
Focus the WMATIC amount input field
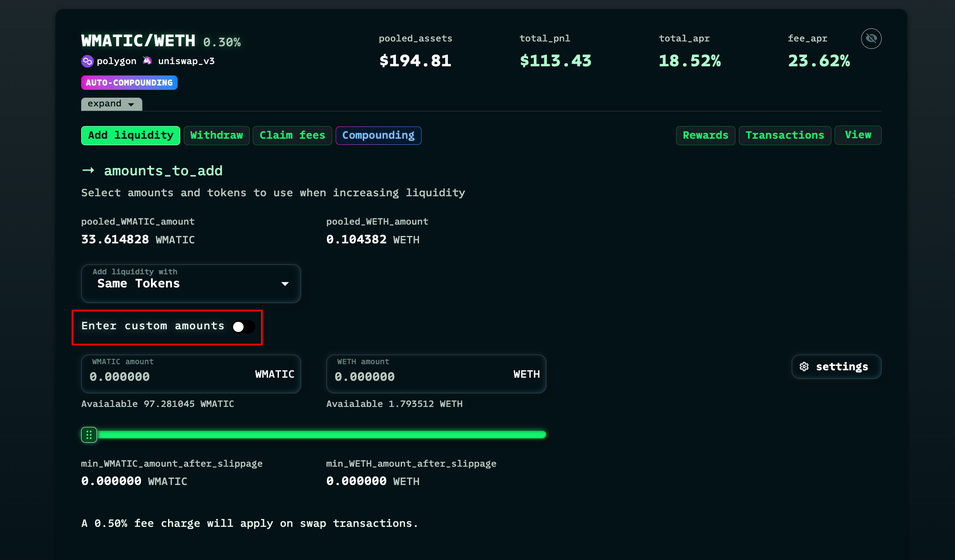coord(166,376)
